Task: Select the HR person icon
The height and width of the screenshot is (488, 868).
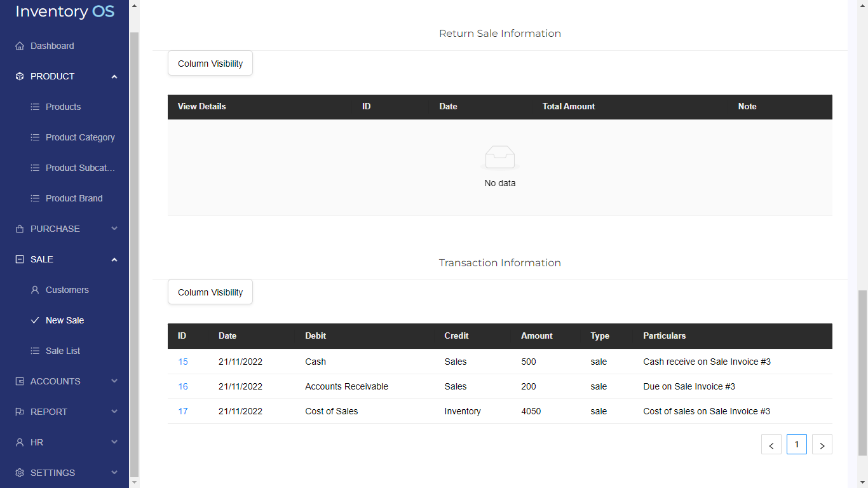Action: click(x=19, y=442)
